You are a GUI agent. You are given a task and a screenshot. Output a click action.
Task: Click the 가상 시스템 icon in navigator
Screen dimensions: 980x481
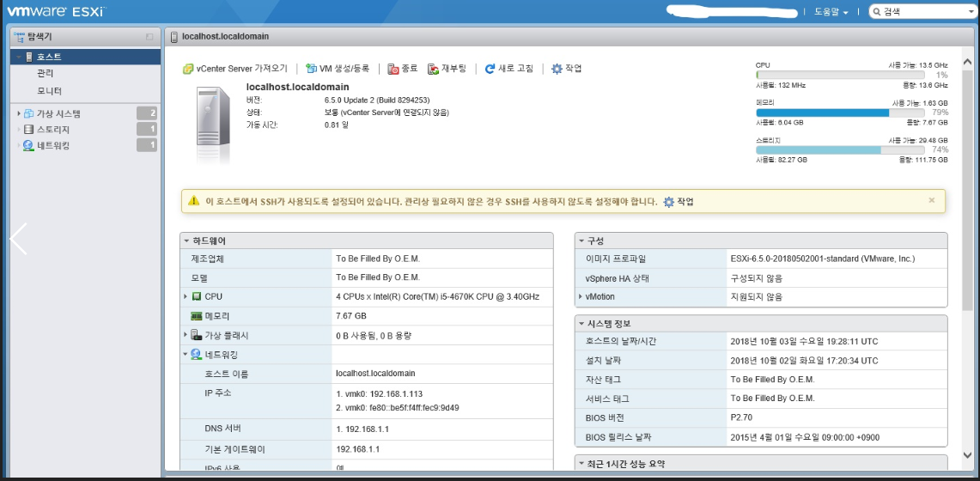28,113
